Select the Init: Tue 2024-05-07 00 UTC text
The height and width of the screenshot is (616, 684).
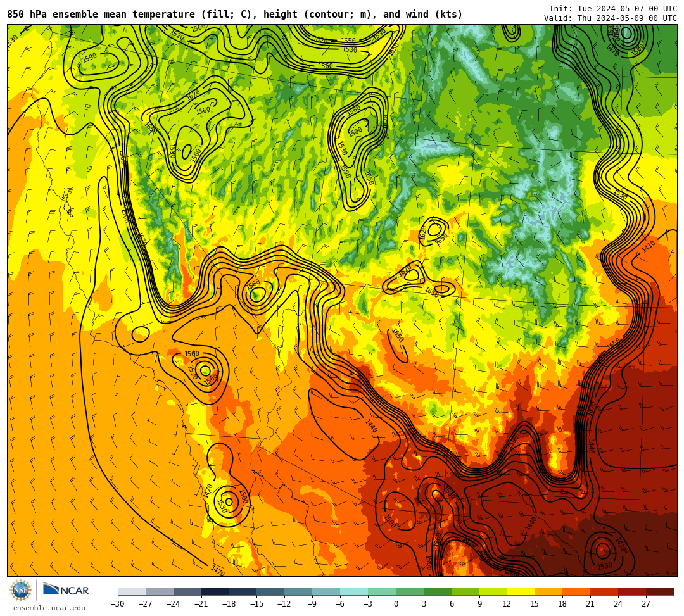click(x=613, y=9)
